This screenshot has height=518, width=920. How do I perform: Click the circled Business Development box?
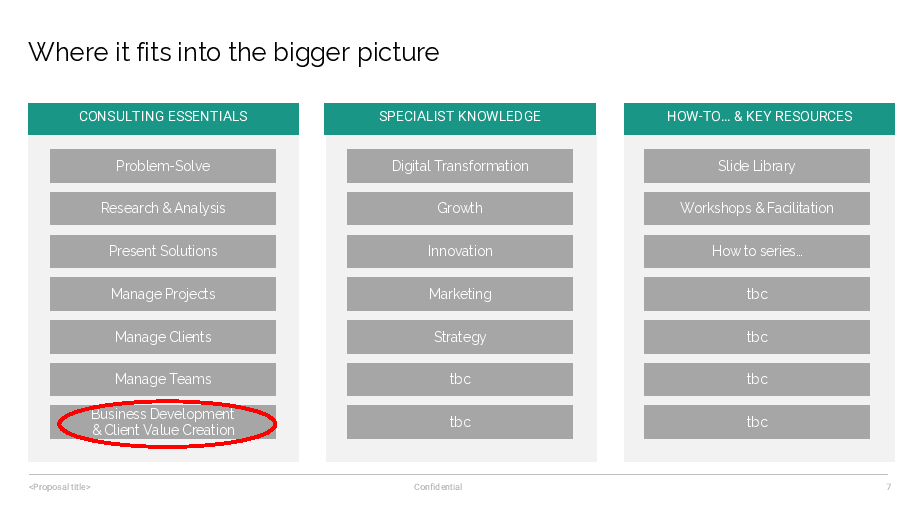tap(163, 422)
